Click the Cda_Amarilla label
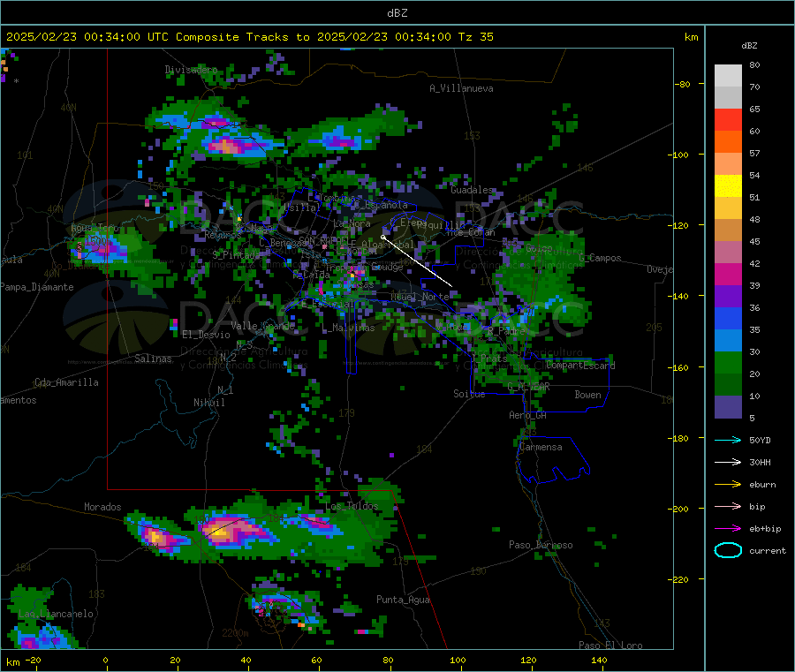This screenshot has width=795, height=672. click(66, 382)
